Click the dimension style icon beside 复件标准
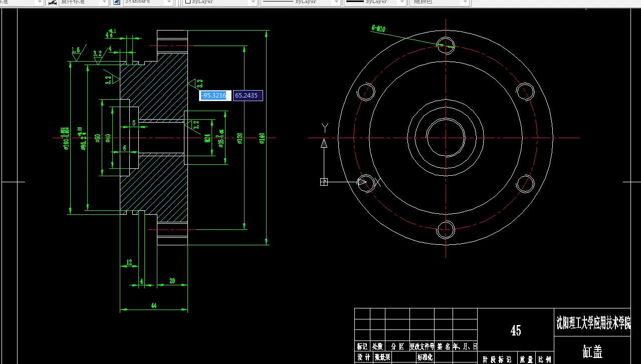Screen dimensions: 641x364 pos(52,2)
